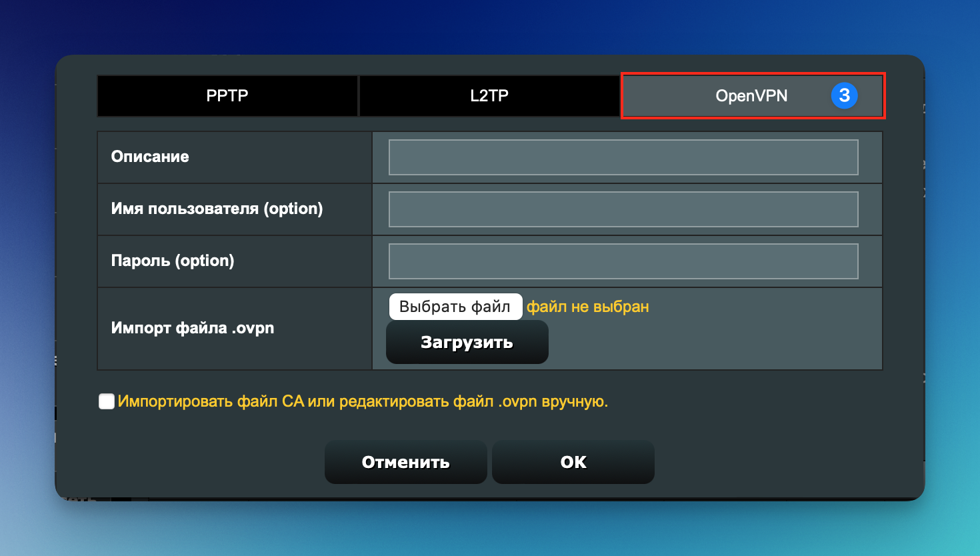Click the Загрузить upload button
980x556 pixels.
click(467, 342)
